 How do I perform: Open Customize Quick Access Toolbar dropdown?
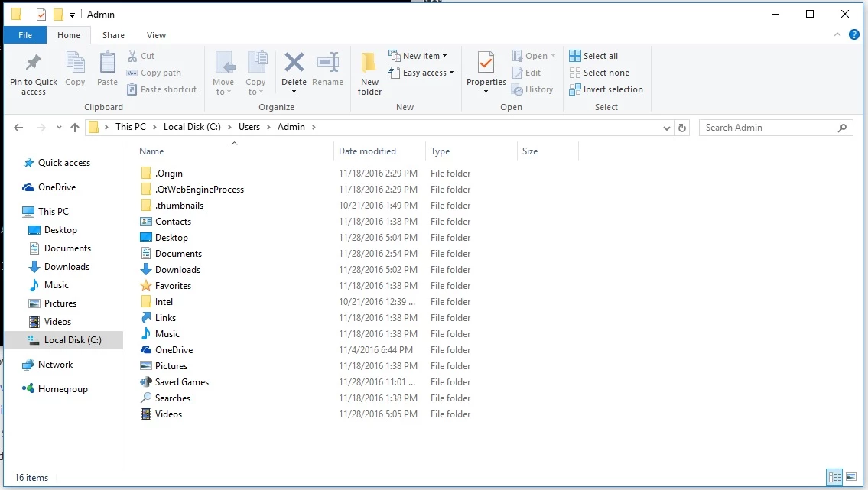tap(72, 15)
